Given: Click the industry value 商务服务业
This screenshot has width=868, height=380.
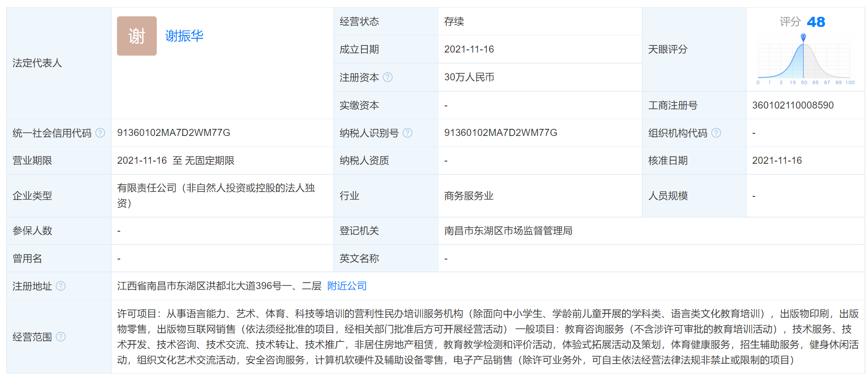Looking at the screenshot, I should [x=468, y=196].
